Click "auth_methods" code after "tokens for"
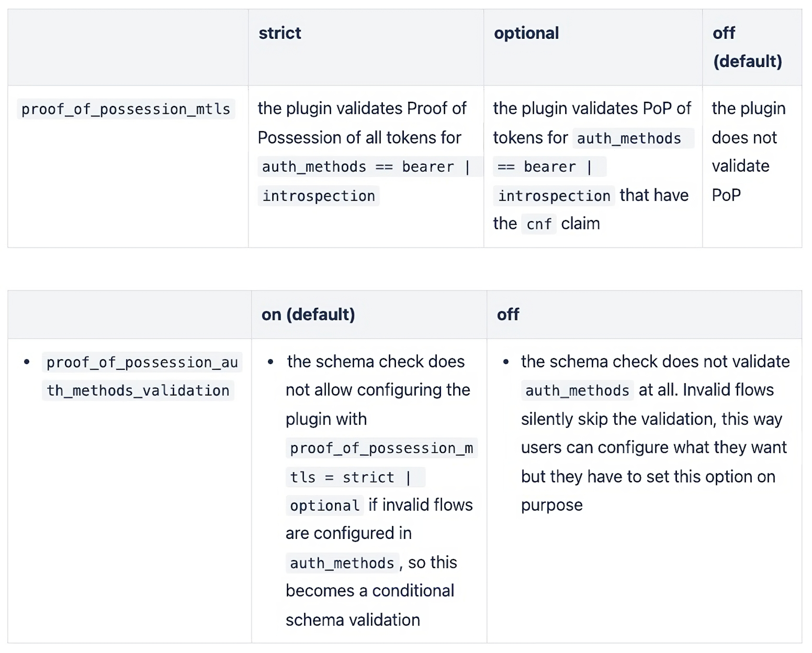 (x=629, y=138)
